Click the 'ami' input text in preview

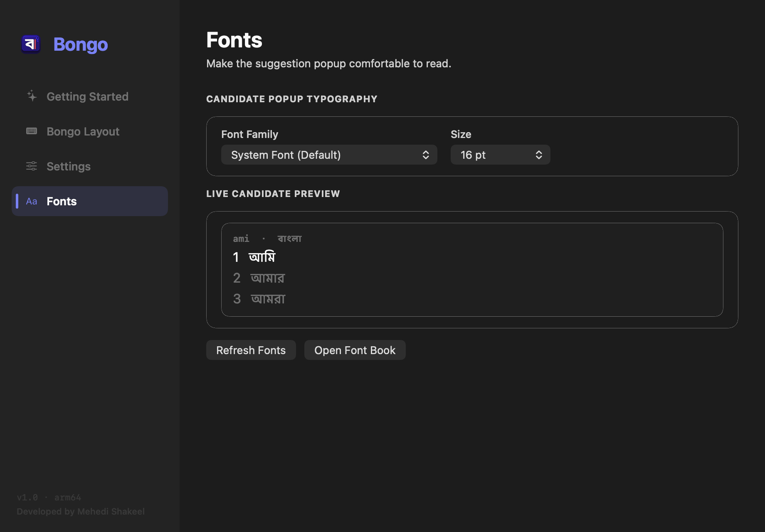tap(241, 239)
